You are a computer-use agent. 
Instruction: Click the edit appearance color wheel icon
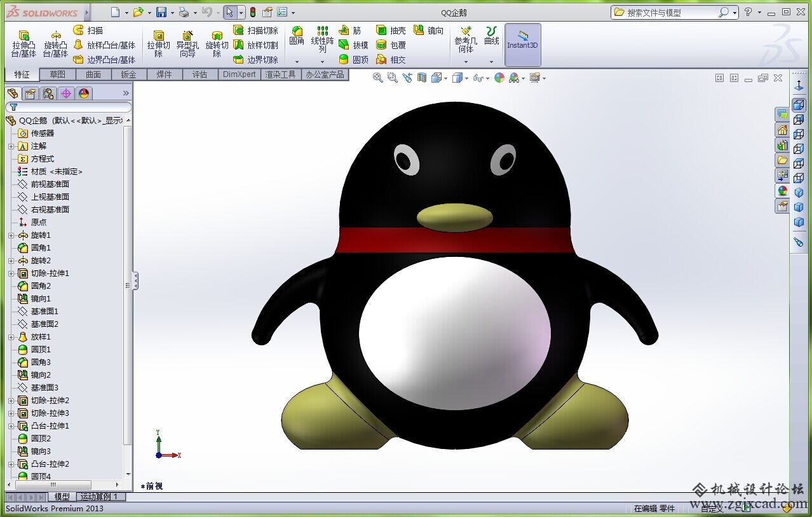point(499,78)
